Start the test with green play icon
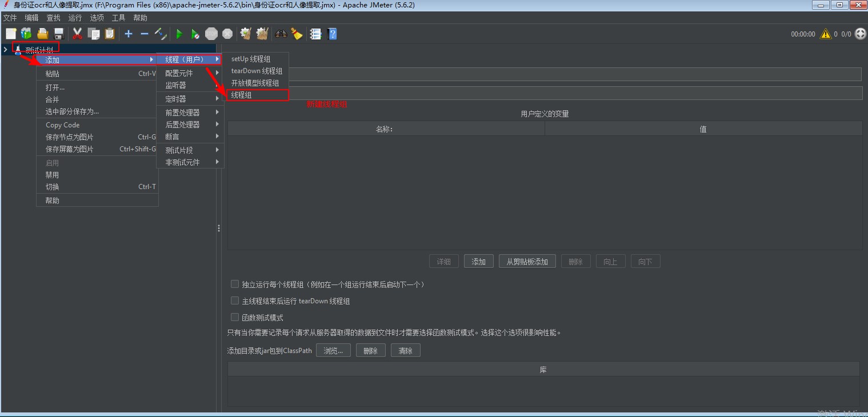 pyautogui.click(x=179, y=34)
